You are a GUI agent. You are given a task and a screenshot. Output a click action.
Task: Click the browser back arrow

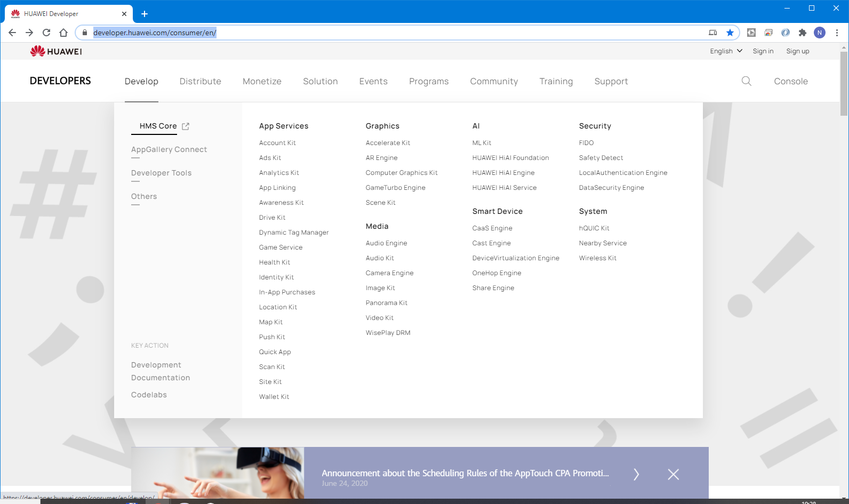12,33
